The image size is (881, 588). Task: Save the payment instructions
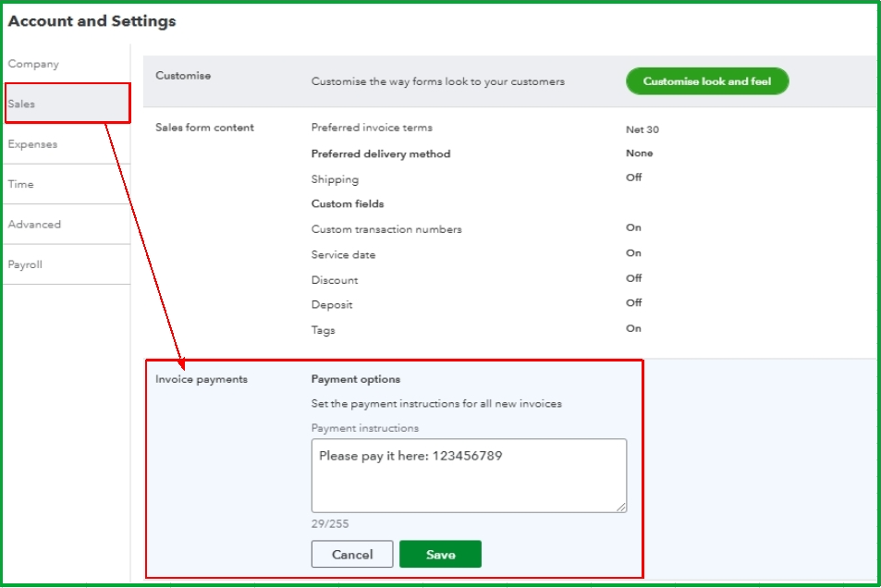click(x=440, y=555)
